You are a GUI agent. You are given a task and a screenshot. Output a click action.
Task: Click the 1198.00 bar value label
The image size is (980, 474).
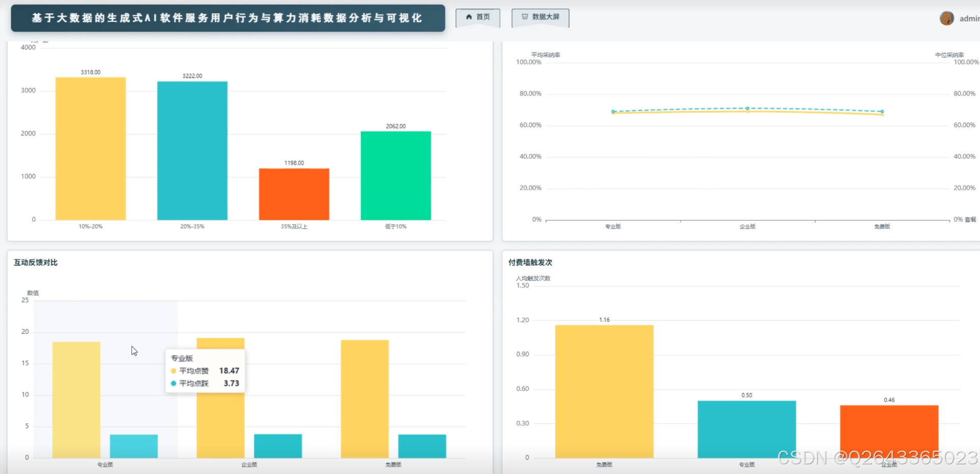tap(294, 163)
